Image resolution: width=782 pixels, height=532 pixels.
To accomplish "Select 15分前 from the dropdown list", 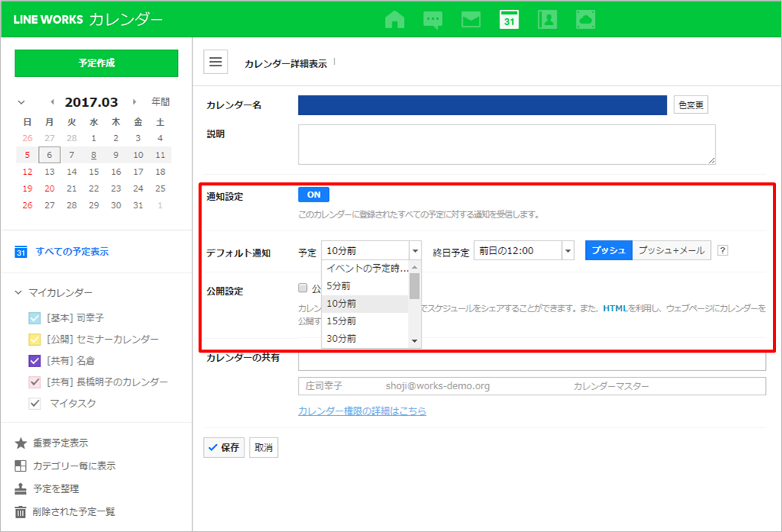I will click(x=341, y=321).
